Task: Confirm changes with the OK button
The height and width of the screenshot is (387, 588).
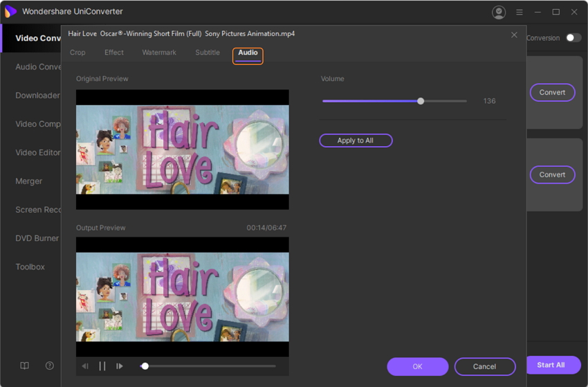Action: tap(417, 366)
